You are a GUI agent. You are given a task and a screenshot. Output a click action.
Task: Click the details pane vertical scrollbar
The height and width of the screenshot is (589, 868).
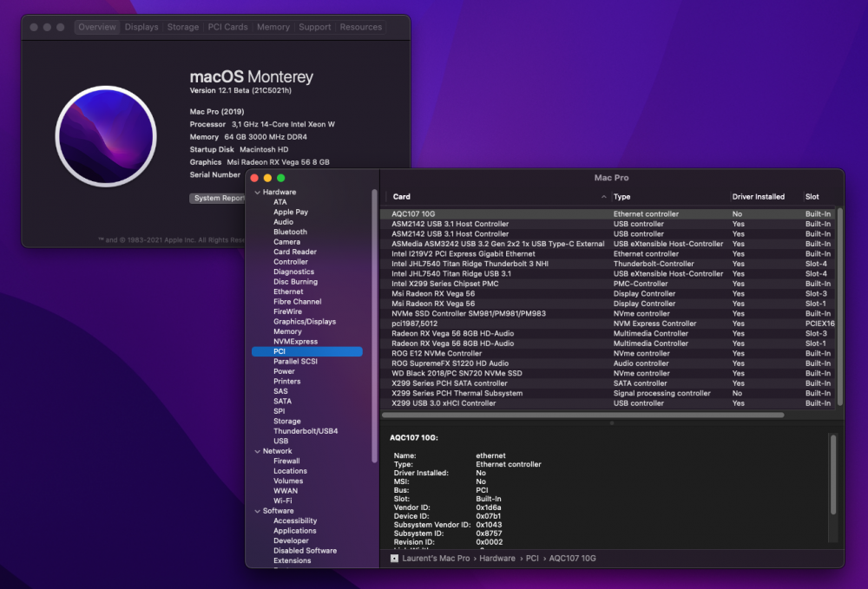click(833, 474)
